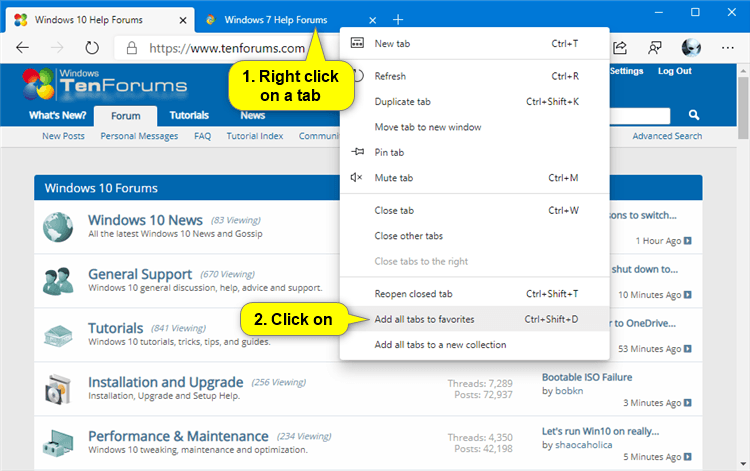The width and height of the screenshot is (750, 471).
Task: Switch to Windows 10 Help Forums tab
Action: [88, 20]
